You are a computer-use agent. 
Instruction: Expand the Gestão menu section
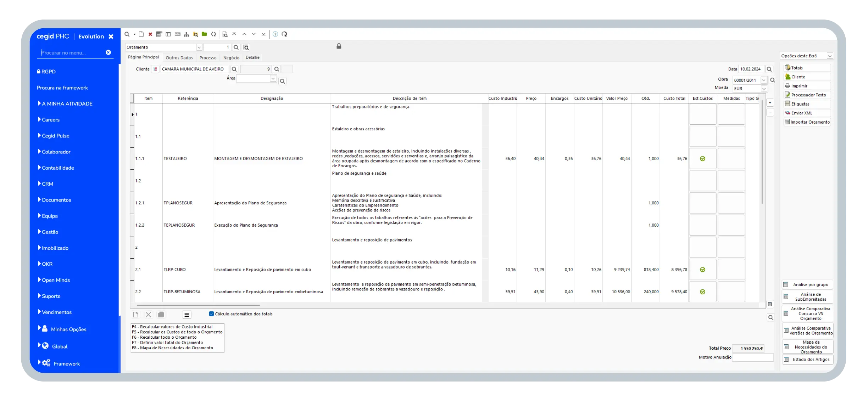(48, 232)
